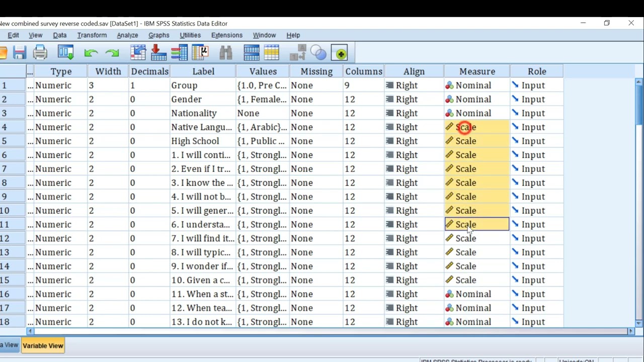Open the Analyze menu
644x362 pixels.
pyautogui.click(x=127, y=35)
